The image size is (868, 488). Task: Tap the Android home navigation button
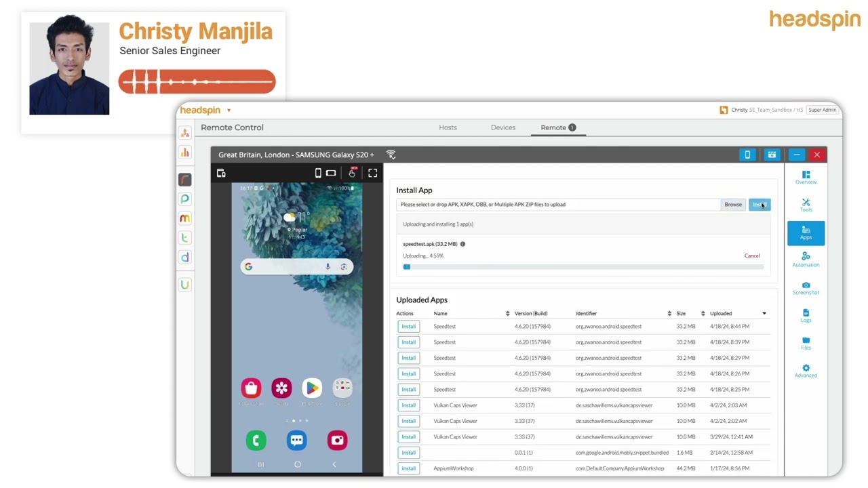click(x=297, y=464)
